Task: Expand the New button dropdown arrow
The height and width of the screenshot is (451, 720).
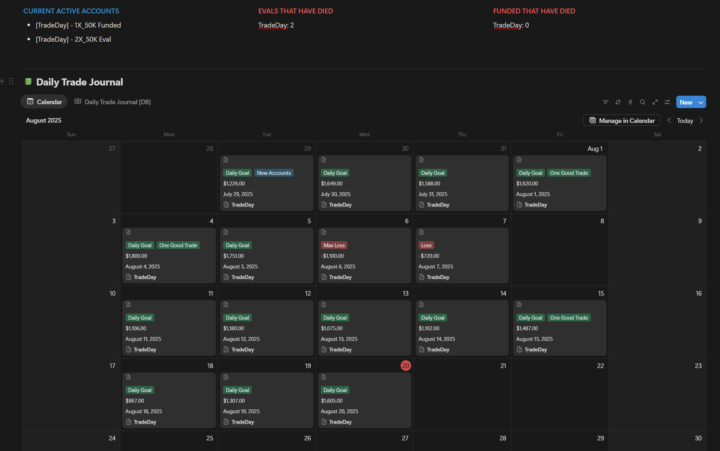Action: pyautogui.click(x=701, y=102)
